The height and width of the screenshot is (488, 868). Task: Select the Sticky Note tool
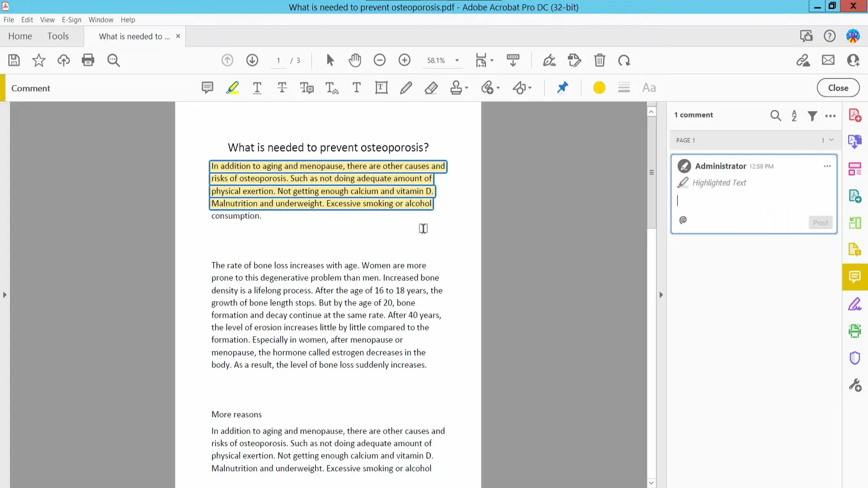[x=208, y=87]
